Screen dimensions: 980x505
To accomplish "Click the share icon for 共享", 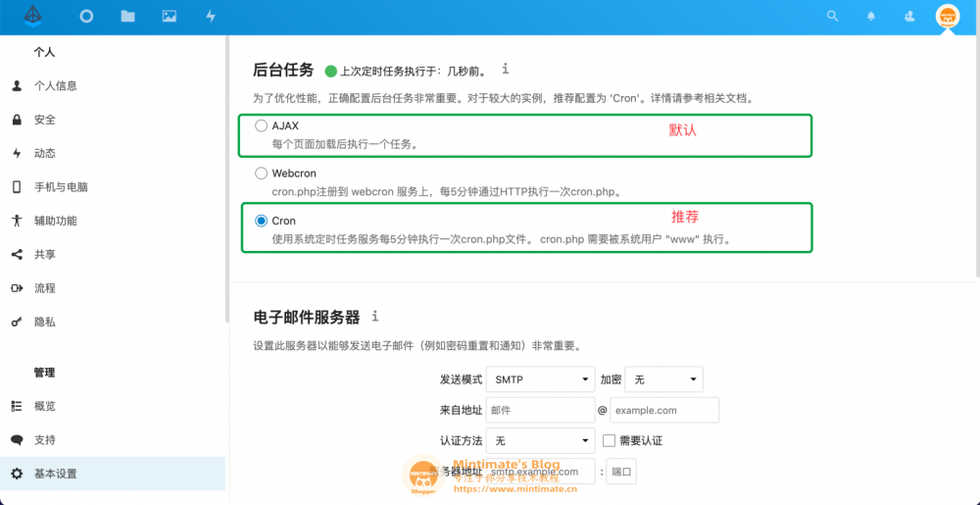I will [x=17, y=254].
